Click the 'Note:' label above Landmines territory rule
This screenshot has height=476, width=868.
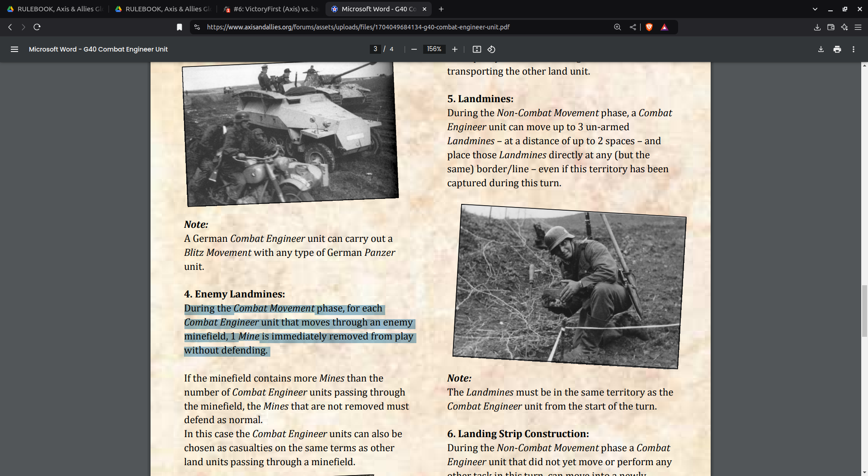click(459, 378)
